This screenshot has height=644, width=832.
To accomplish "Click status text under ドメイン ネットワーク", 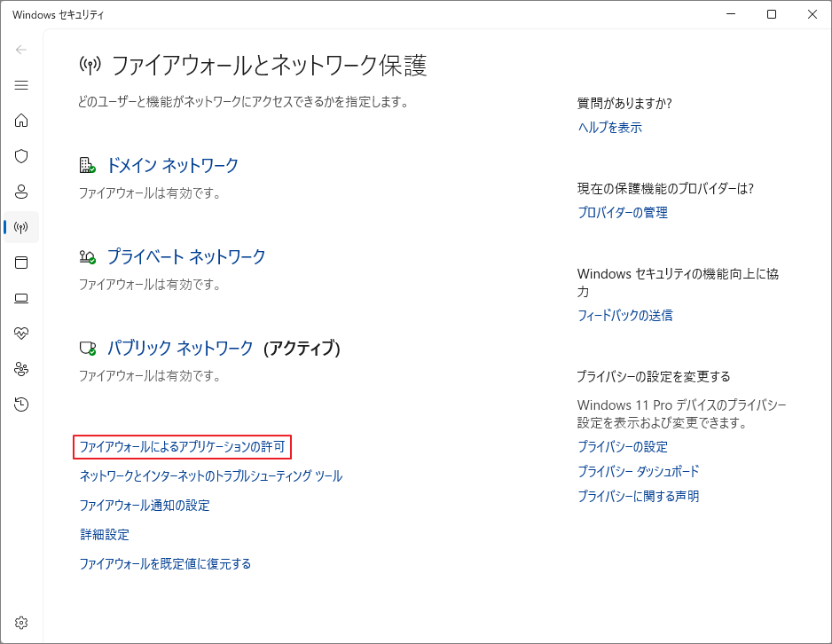I will [150, 193].
